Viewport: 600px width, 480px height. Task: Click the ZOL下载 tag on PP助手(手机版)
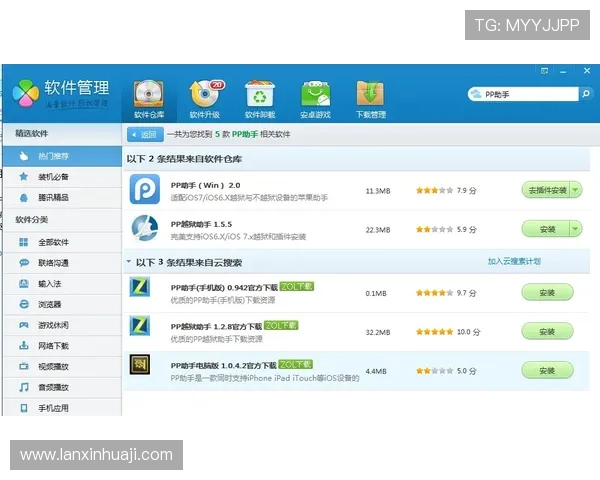point(297,286)
